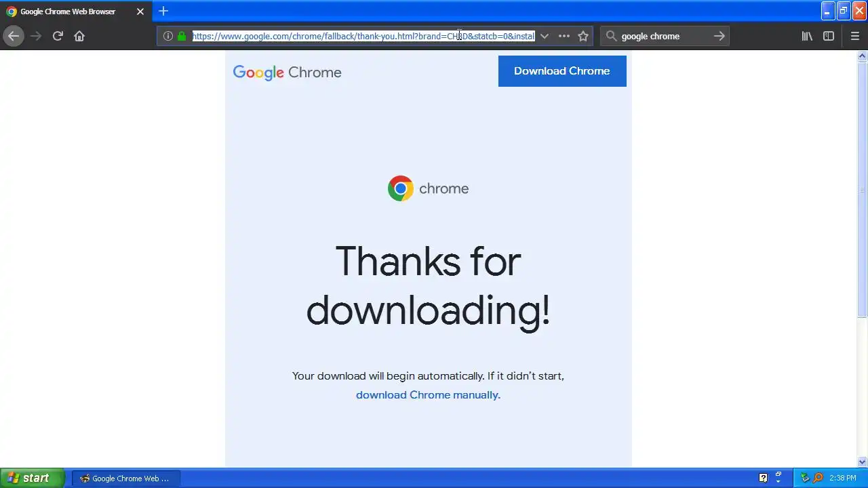Bookmark this page with the star
Image resolution: width=868 pixels, height=488 pixels.
click(583, 36)
